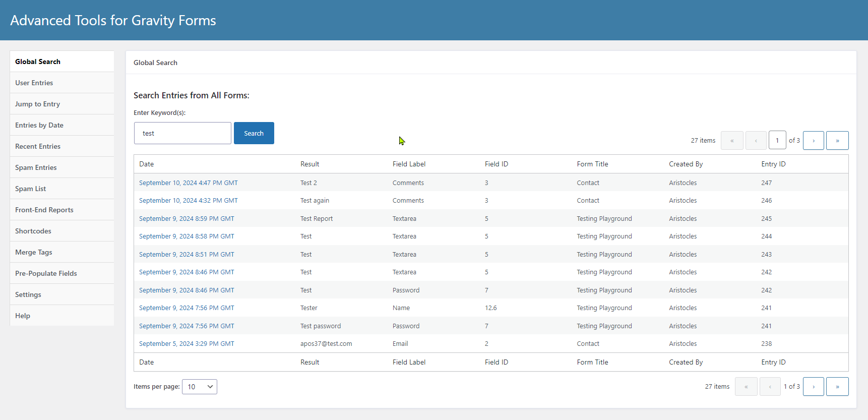The image size is (868, 420).
Task: Open entry dated September 9, 2024 8:59 PM
Action: (187, 219)
